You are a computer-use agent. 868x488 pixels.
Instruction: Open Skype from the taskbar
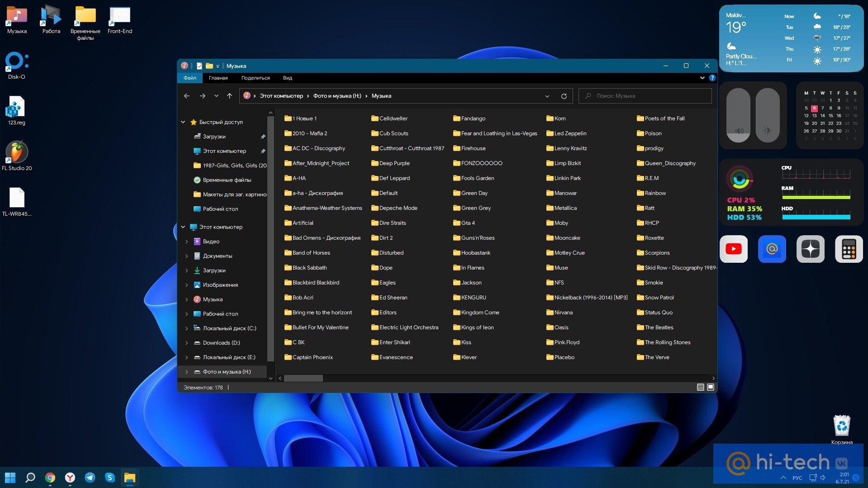coord(110,478)
